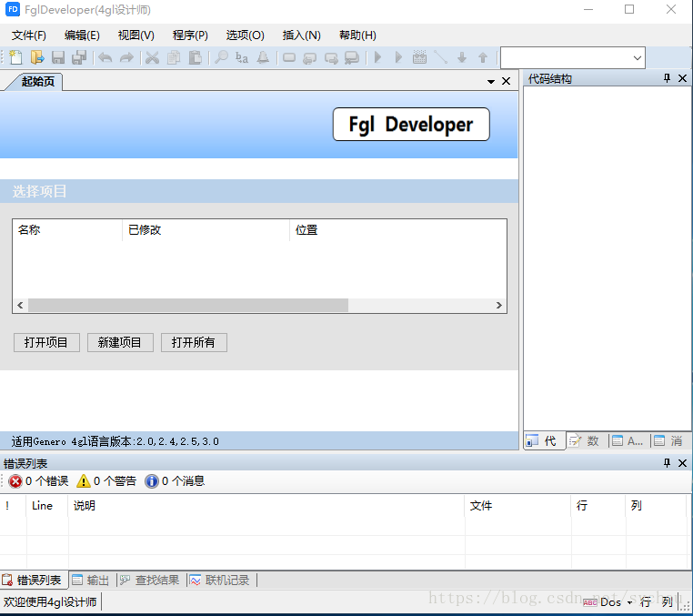Click the 说明 column header in error list
The width and height of the screenshot is (693, 616).
(x=266, y=505)
